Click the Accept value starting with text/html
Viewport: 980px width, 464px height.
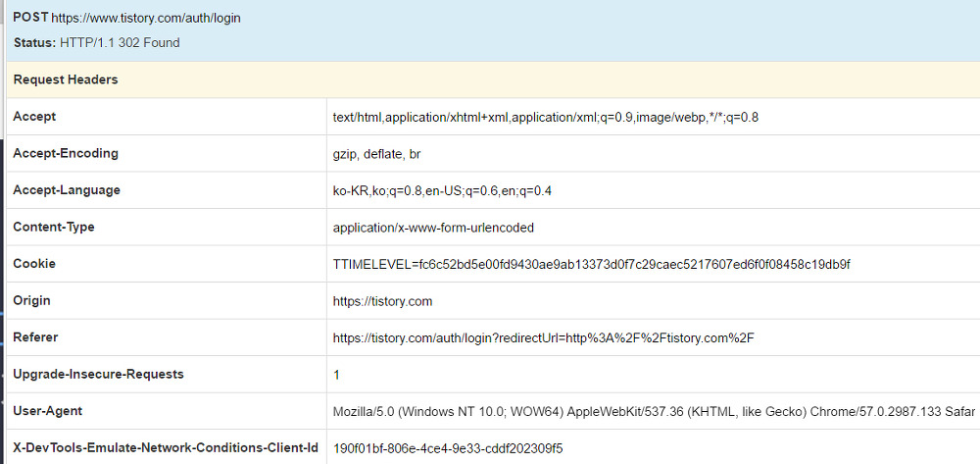click(546, 117)
